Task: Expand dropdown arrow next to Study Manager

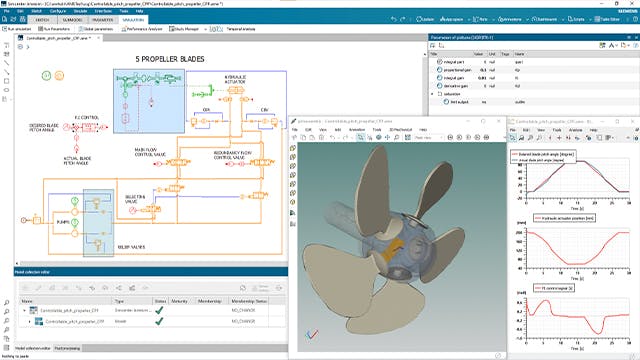Action: (205, 29)
